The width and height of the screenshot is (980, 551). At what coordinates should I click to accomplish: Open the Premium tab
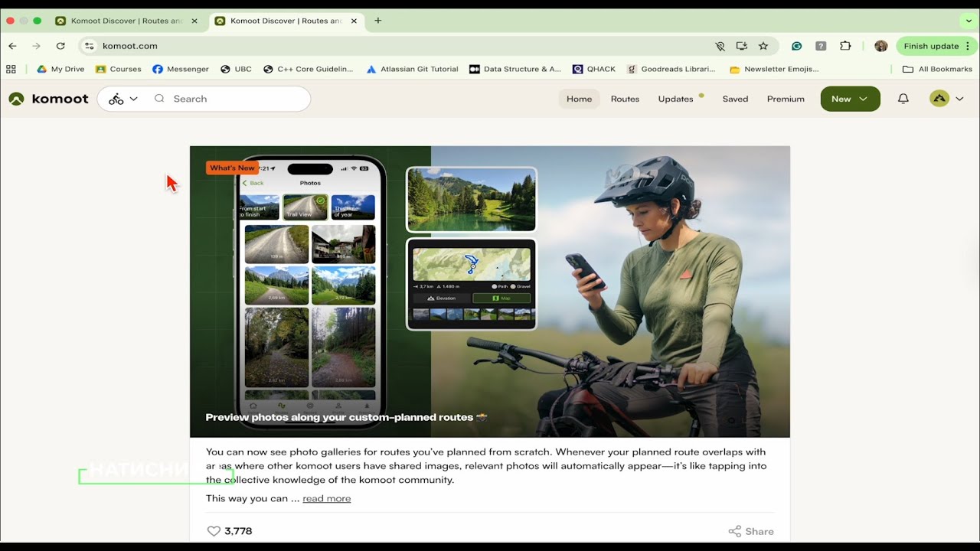786,99
